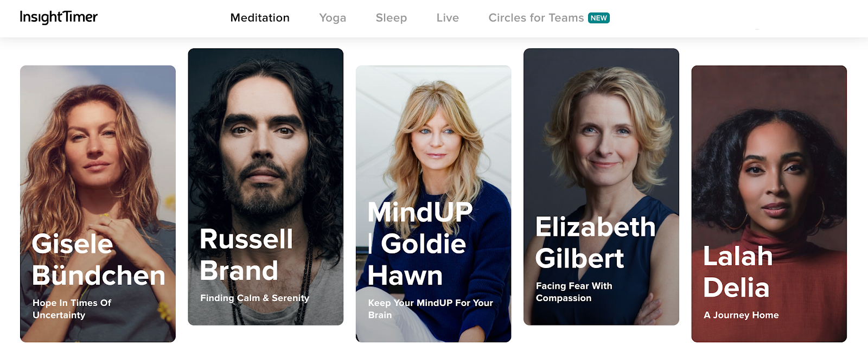This screenshot has height=357, width=868.
Task: Open 'Keep Your MindUP For Your Brain'
Action: 430,309
